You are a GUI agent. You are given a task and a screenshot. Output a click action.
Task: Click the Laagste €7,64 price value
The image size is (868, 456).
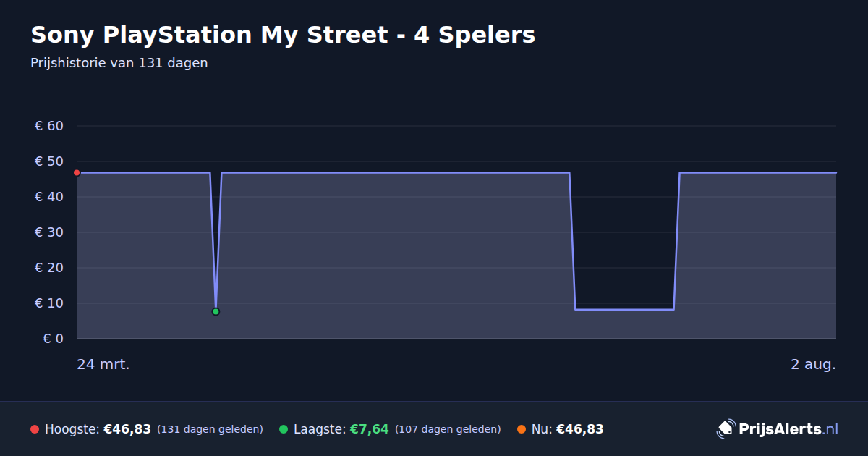pyautogui.click(x=370, y=429)
